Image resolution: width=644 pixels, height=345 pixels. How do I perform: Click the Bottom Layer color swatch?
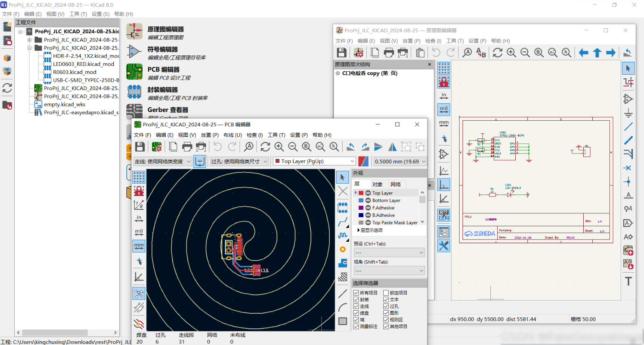[x=361, y=201]
